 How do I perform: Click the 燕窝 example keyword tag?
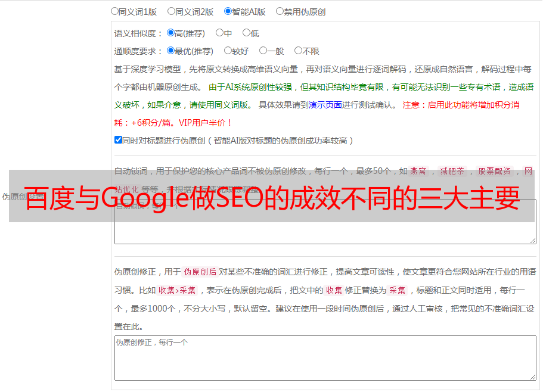[x=418, y=171]
